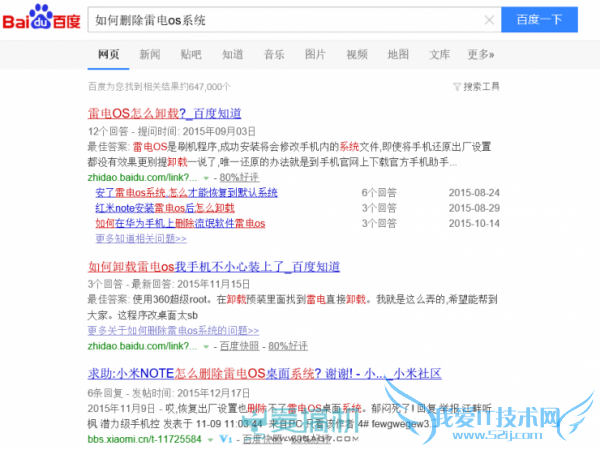Open result 如何卸载雷电os我手机不小心装上了_百度知道
The height and width of the screenshot is (450, 600).
tap(214, 266)
